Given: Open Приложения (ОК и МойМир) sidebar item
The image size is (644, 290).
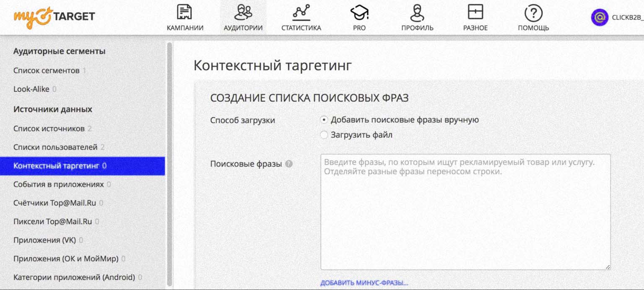Looking at the screenshot, I should (66, 259).
